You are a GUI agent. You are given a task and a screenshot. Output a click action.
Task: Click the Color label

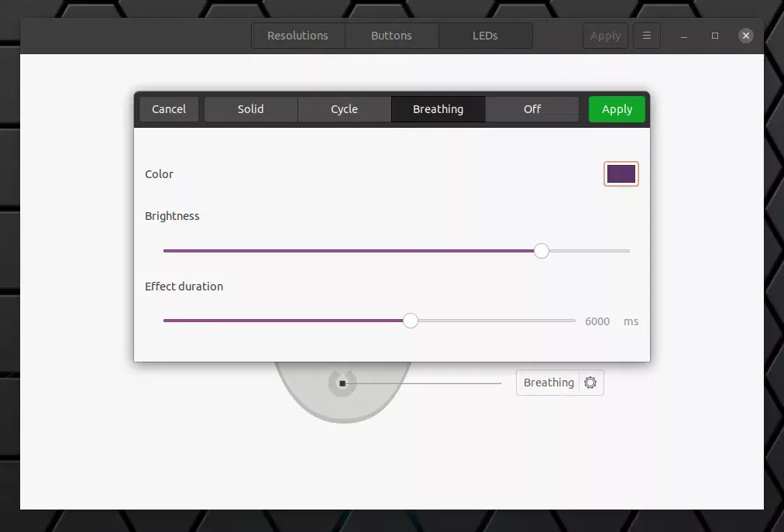(x=159, y=174)
